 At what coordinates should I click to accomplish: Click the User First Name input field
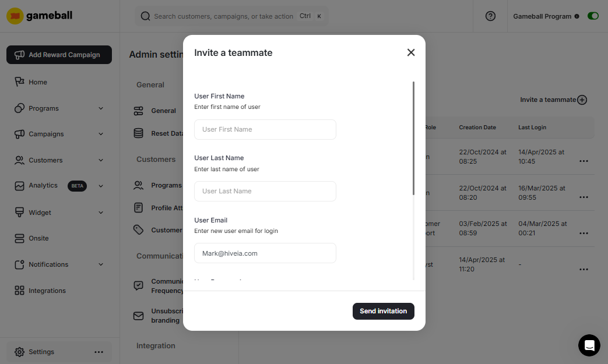tap(265, 129)
